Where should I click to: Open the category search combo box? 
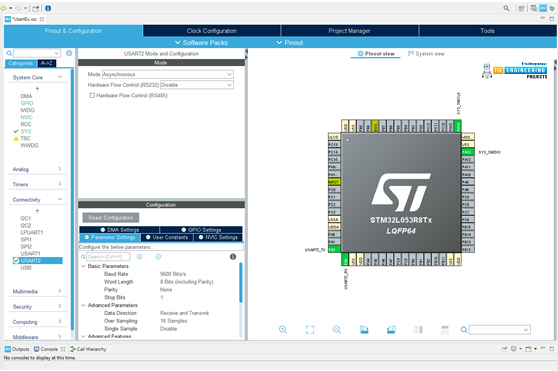tap(37, 53)
